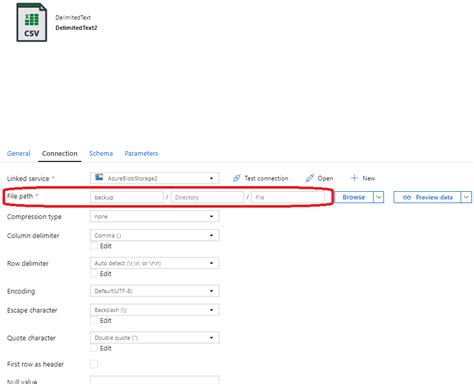
Task: Click New linked service button
Action: tap(363, 178)
